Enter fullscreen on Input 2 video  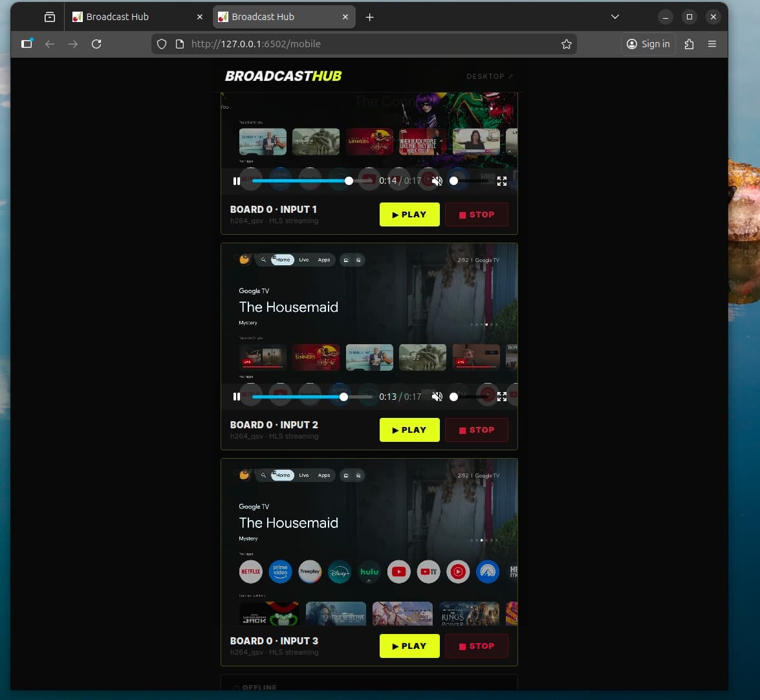click(502, 397)
